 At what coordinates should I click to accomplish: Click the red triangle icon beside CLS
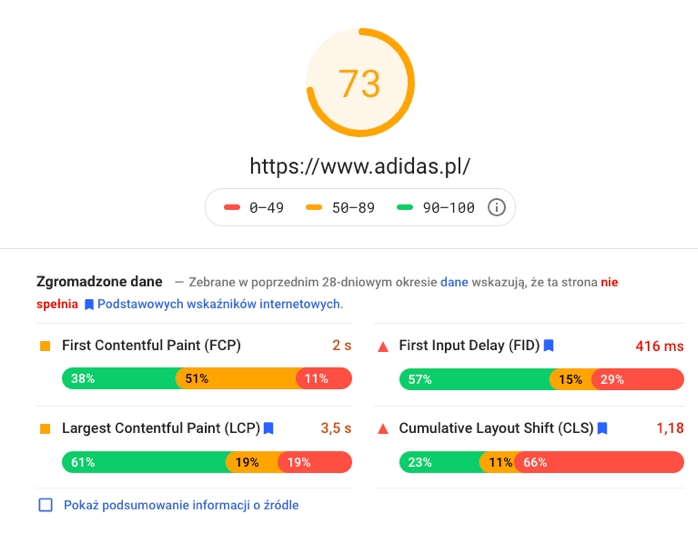coord(383,429)
